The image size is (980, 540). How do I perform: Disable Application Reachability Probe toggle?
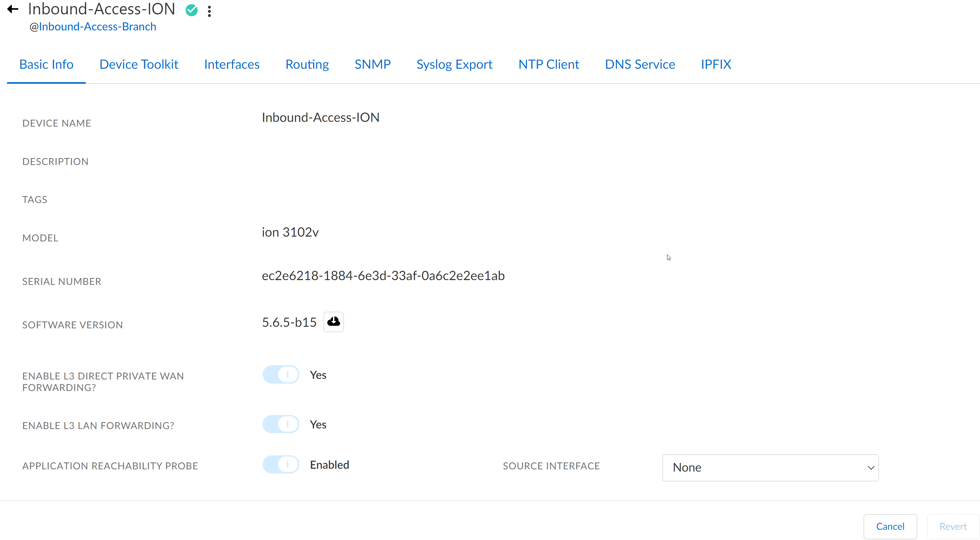pyautogui.click(x=281, y=465)
